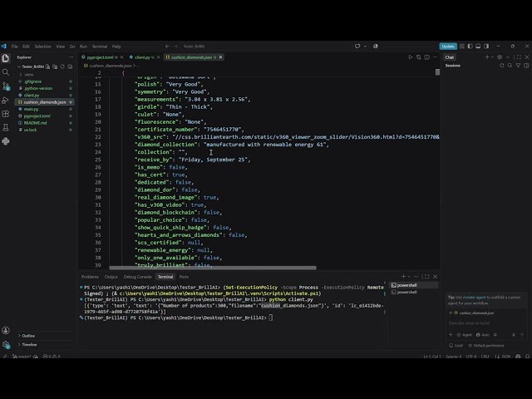Add a new terminal with plus icon
The height and width of the screenshot is (399, 532).
pos(403,277)
